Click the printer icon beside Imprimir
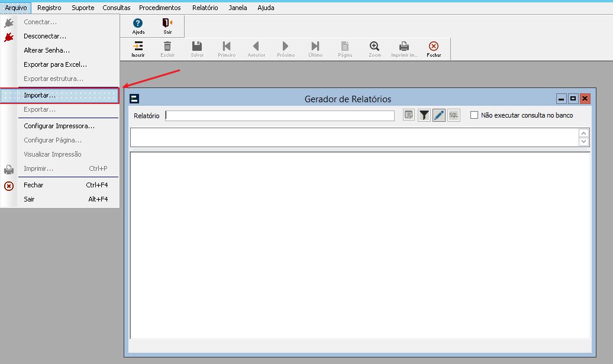 point(9,170)
